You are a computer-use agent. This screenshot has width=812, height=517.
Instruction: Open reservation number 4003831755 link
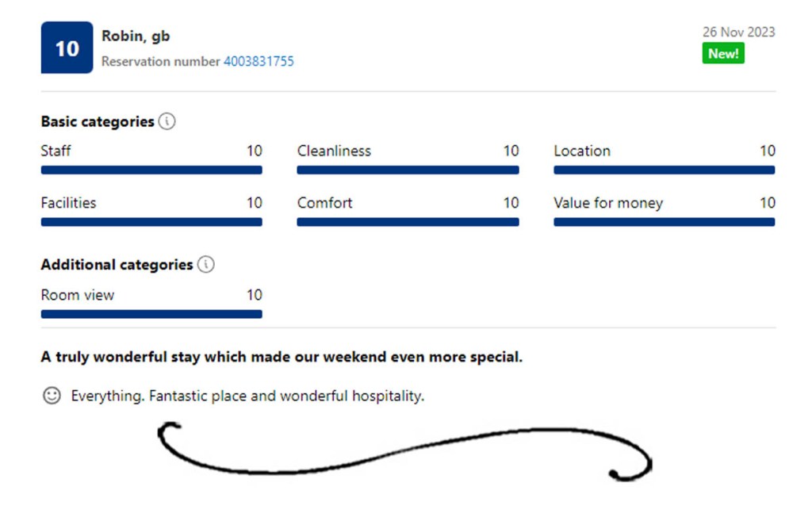coord(259,61)
